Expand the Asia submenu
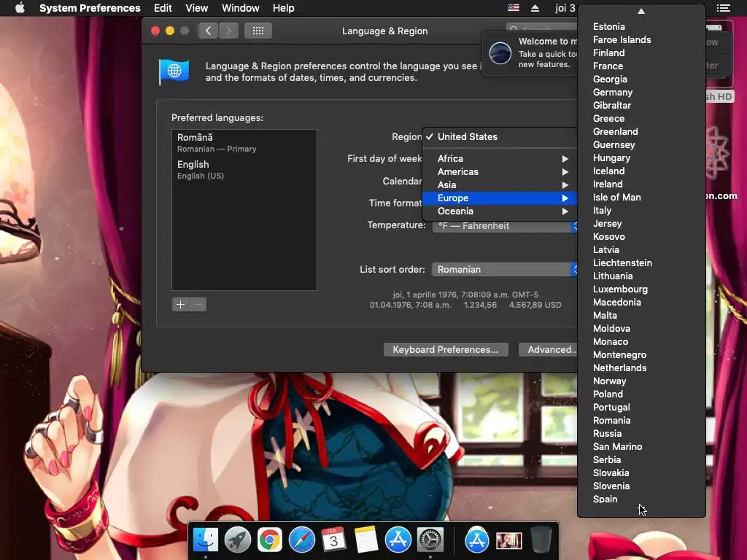This screenshot has height=560, width=747. (499, 184)
